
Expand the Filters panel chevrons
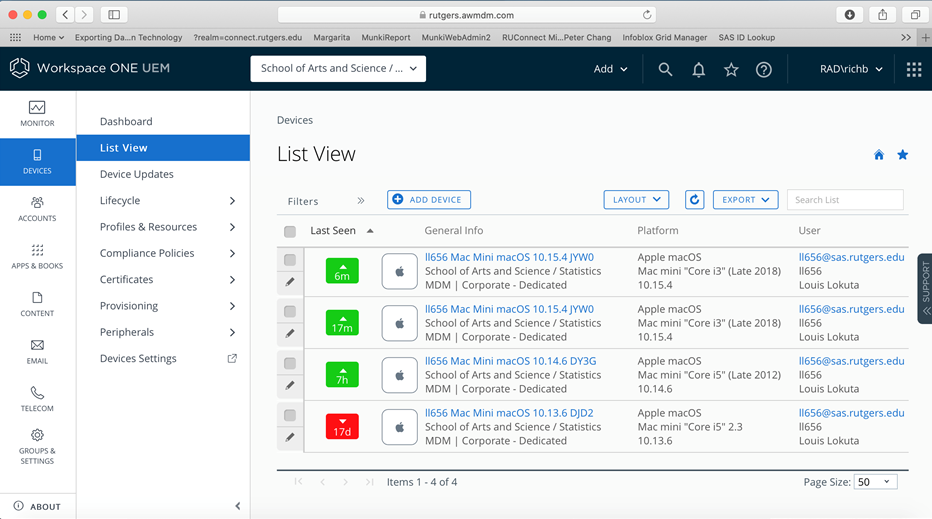click(361, 201)
